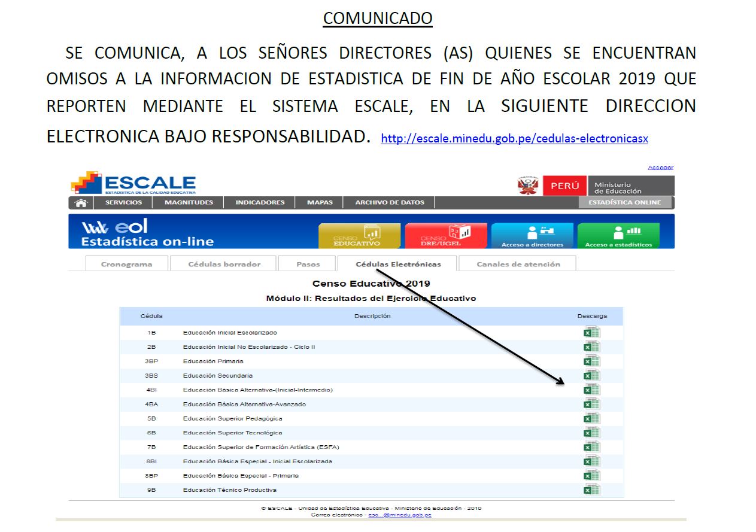Click the home icon in navigation bar
Screen dimensions: 756x532
tap(81, 203)
